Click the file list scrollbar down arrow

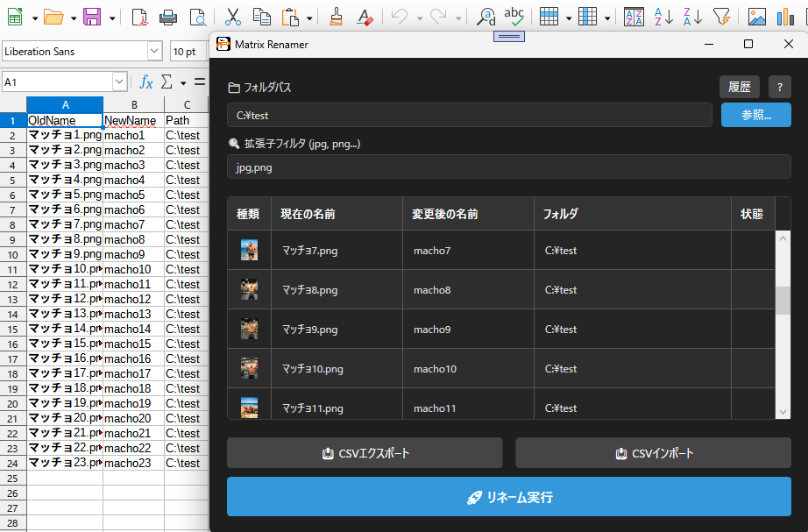point(783,411)
